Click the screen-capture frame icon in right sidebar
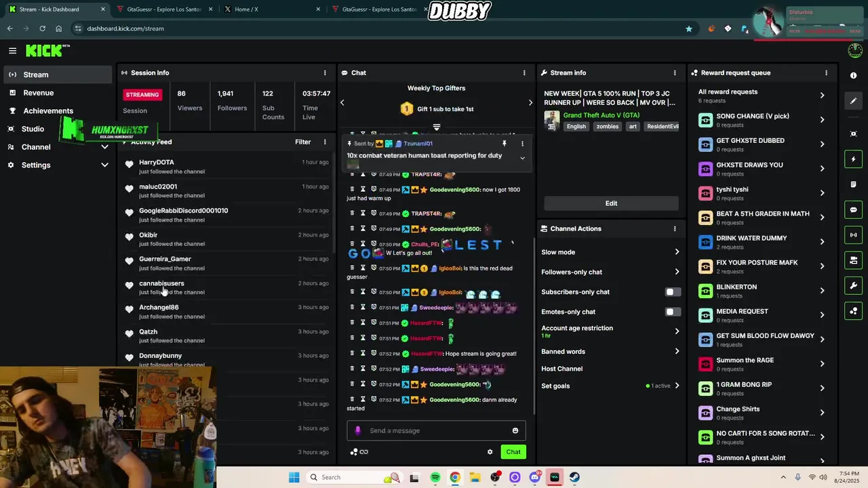Viewport: 868px width, 488px height. click(x=854, y=134)
